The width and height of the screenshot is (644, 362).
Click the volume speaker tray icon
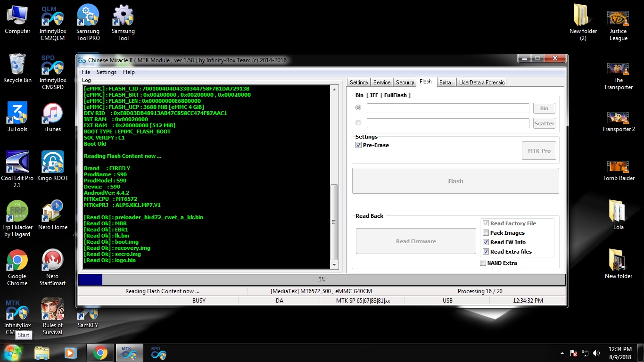[596, 353]
